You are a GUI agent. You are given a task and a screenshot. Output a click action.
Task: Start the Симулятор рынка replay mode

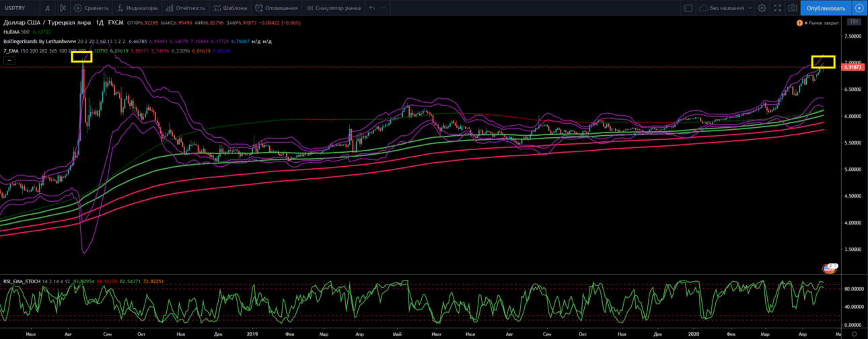[x=333, y=8]
